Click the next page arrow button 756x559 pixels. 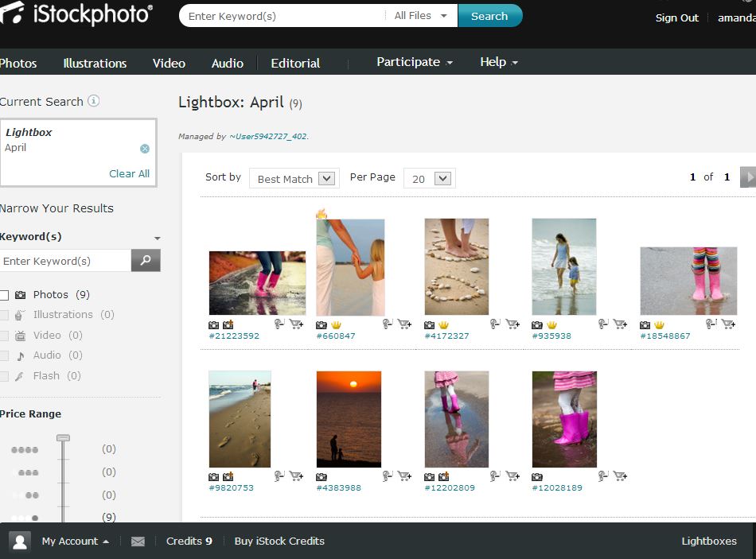[747, 177]
